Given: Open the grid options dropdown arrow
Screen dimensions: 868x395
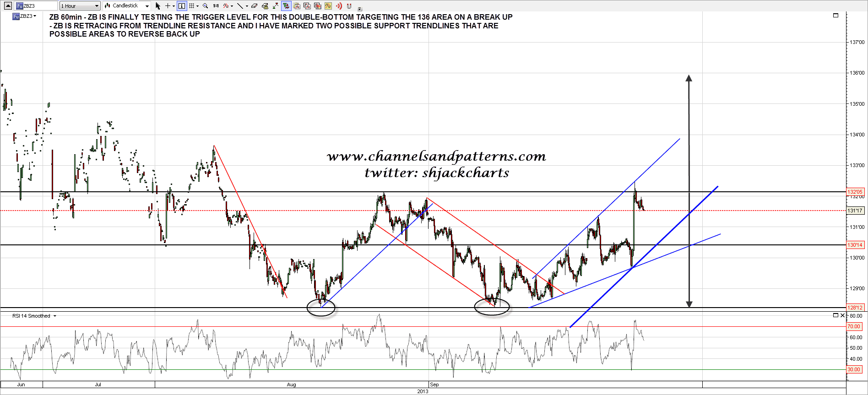Looking at the screenshot, I should tap(197, 6).
